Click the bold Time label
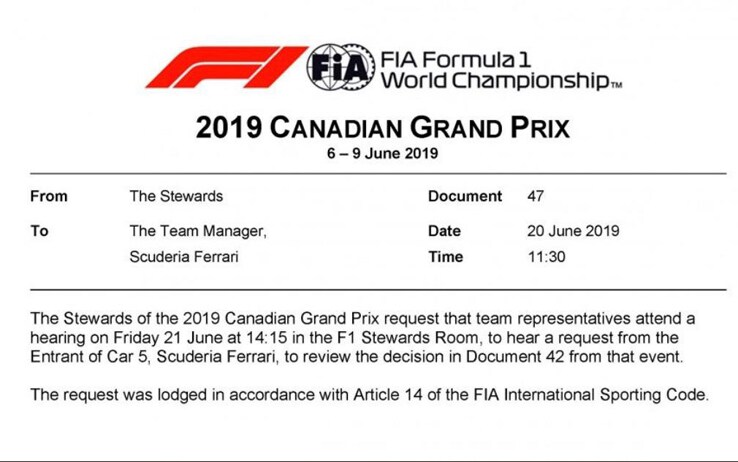The height and width of the screenshot is (462, 738). [x=446, y=256]
